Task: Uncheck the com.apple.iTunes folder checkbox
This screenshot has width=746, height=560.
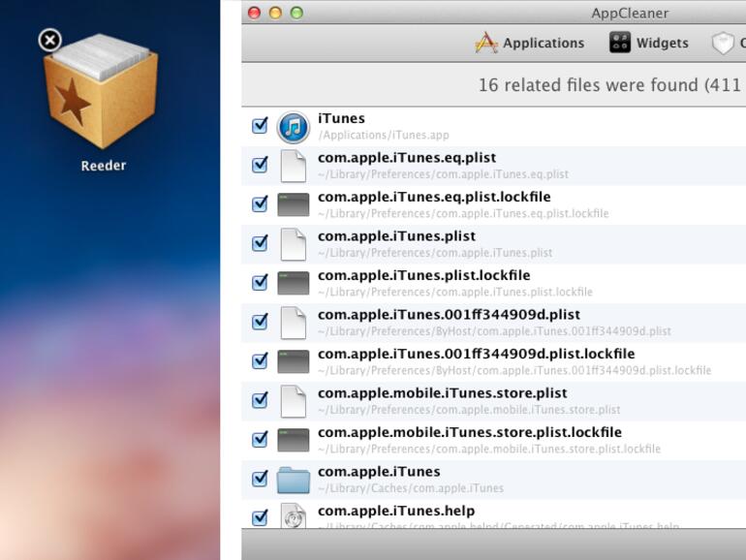Action: (260, 479)
